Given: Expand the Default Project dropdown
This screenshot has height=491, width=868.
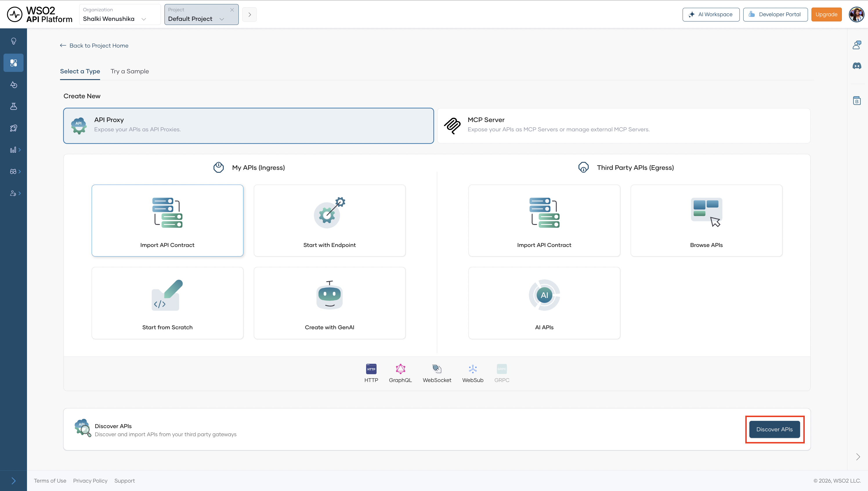Looking at the screenshot, I should pos(222,19).
